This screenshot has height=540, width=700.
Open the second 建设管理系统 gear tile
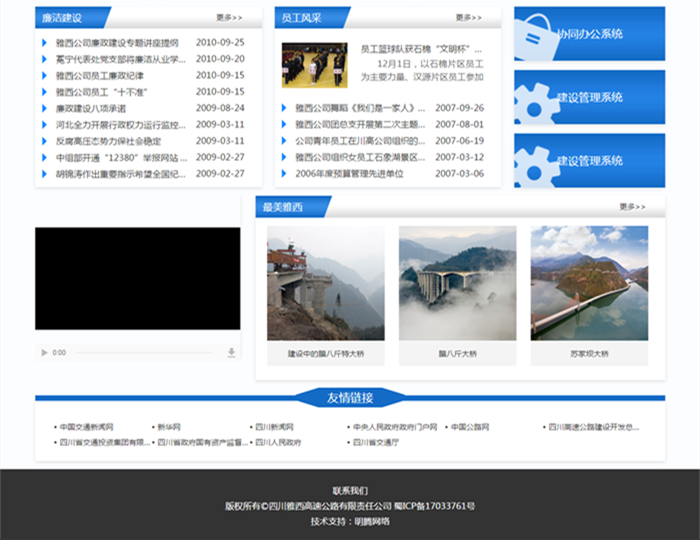coord(589,160)
